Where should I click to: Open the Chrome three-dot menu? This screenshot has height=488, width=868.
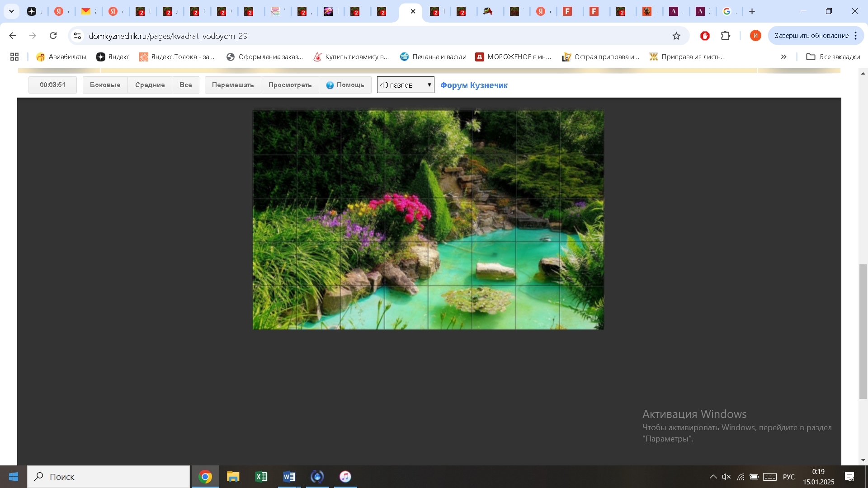856,36
